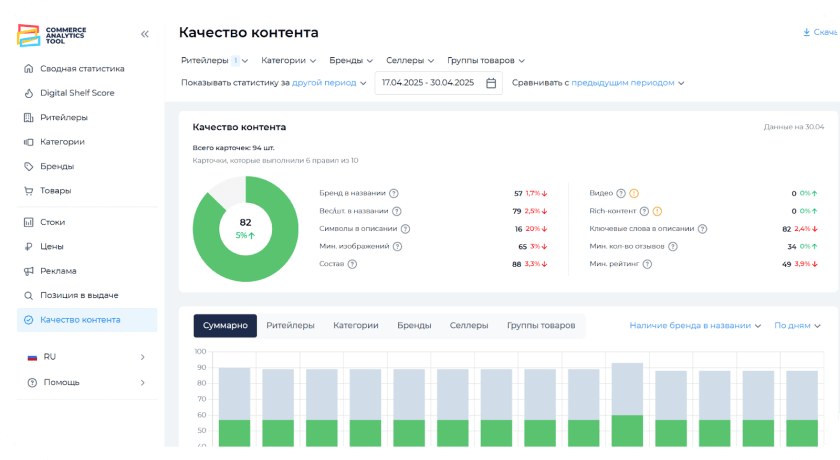Viewport: 840px width, 460px height.
Task: Click the Данные на 30.04 label
Action: (793, 127)
